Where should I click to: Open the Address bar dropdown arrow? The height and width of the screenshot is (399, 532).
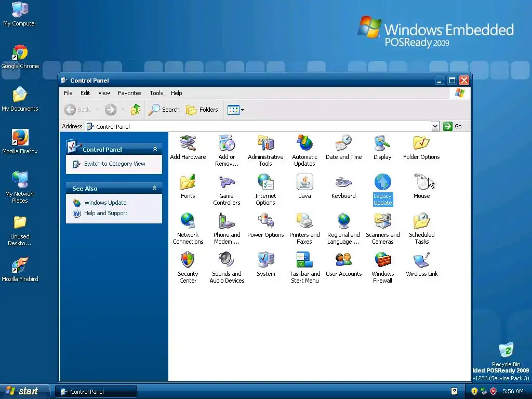tap(435, 126)
